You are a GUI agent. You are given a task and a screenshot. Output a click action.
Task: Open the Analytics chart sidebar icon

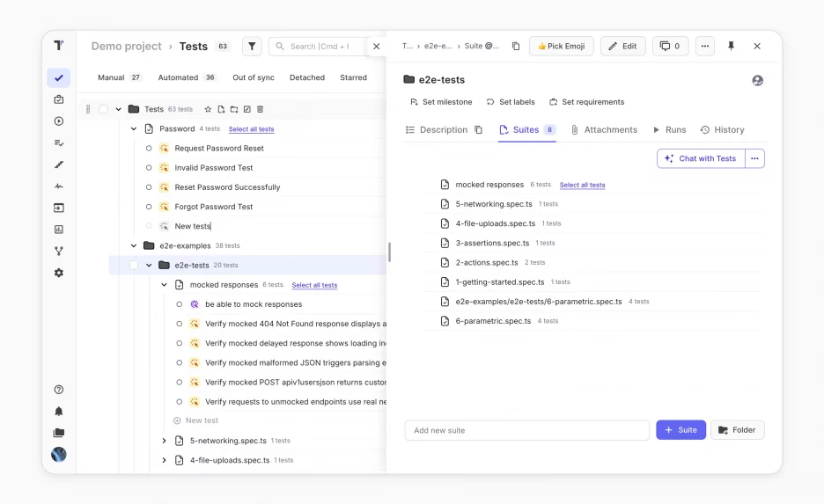pyautogui.click(x=59, y=230)
